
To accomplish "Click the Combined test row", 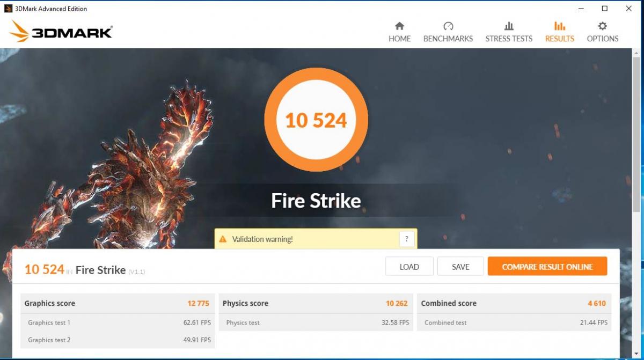I will click(514, 322).
